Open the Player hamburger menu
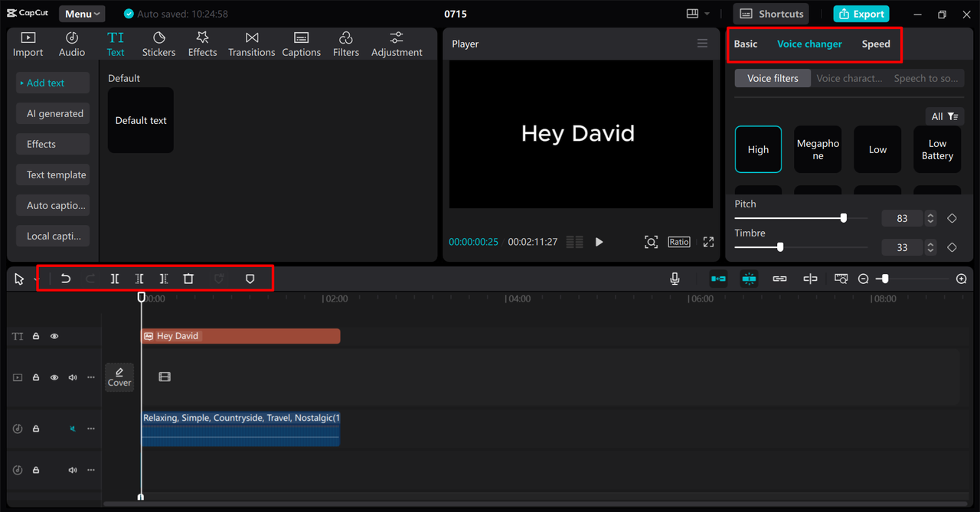The image size is (980, 512). click(x=702, y=44)
